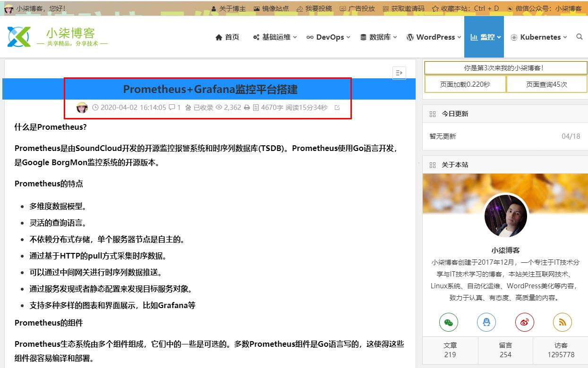Click the 小柒博客 name under the profile photo
Screen dimensions: 588x368
(x=505, y=251)
